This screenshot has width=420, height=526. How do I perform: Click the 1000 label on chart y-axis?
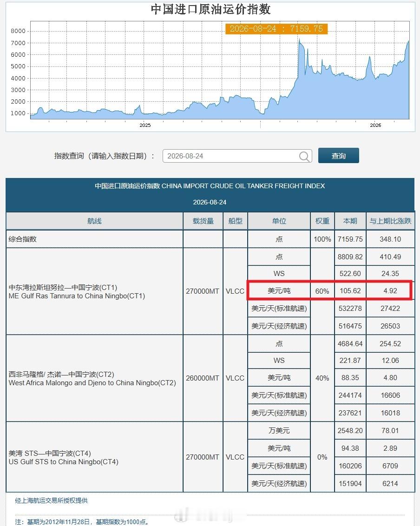(x=18, y=113)
